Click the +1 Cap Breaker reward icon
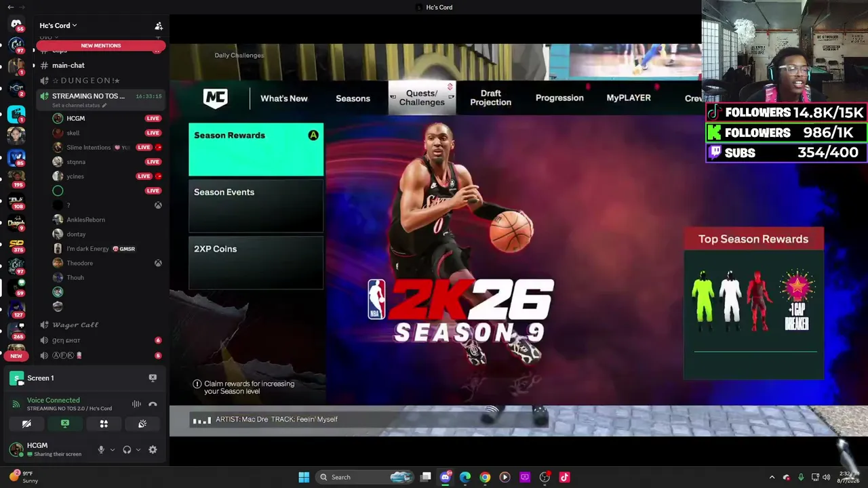The width and height of the screenshot is (868, 488). [x=797, y=302]
